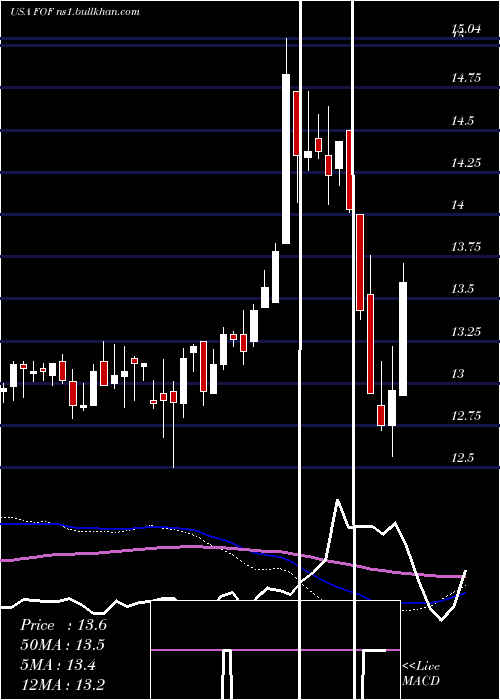Click the 13 price axis label
The height and width of the screenshot is (700, 500).
pyautogui.click(x=458, y=374)
